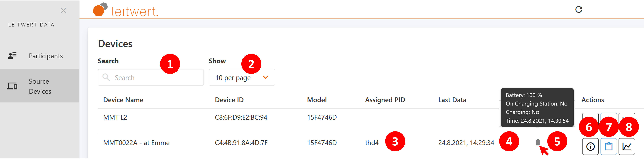Click the Participants people icon in sidebar
The width and height of the screenshot is (644, 159).
coord(12,55)
